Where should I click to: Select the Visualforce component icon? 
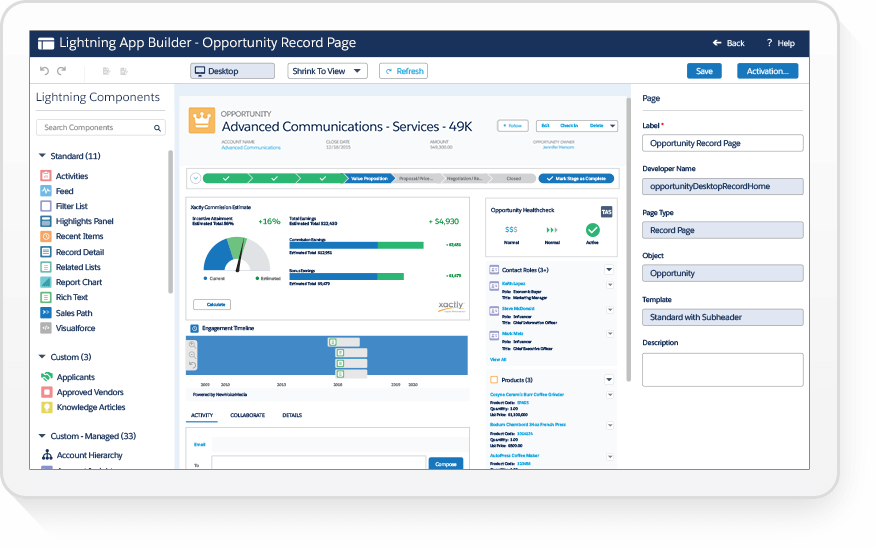tap(46, 328)
